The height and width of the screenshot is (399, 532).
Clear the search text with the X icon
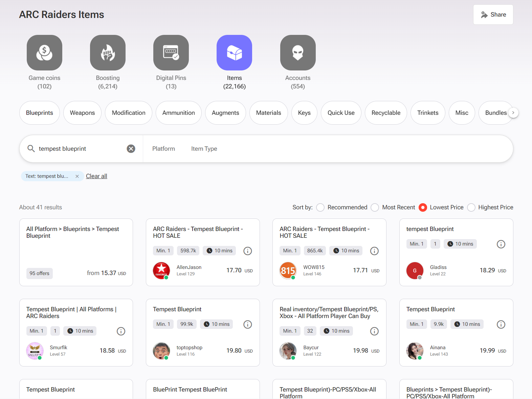click(x=131, y=149)
